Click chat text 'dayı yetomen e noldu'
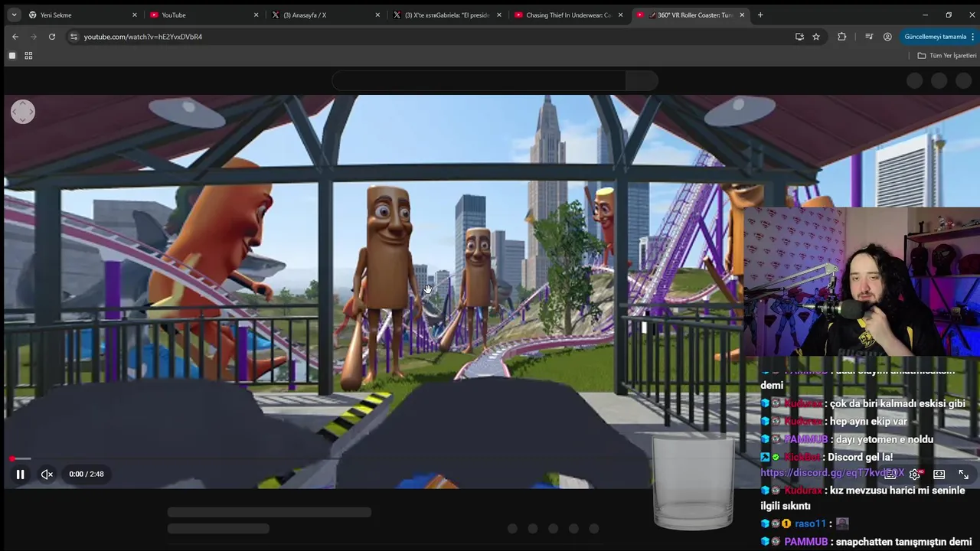 (x=884, y=439)
